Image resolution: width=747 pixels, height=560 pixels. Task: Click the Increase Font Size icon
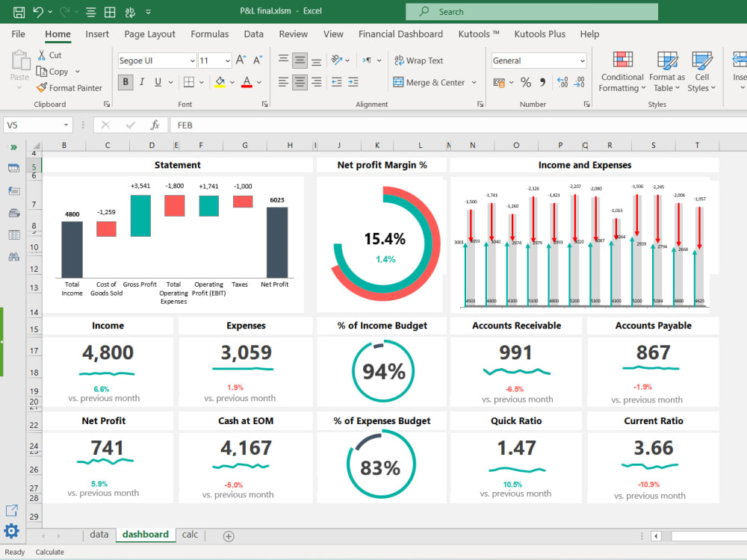(241, 60)
